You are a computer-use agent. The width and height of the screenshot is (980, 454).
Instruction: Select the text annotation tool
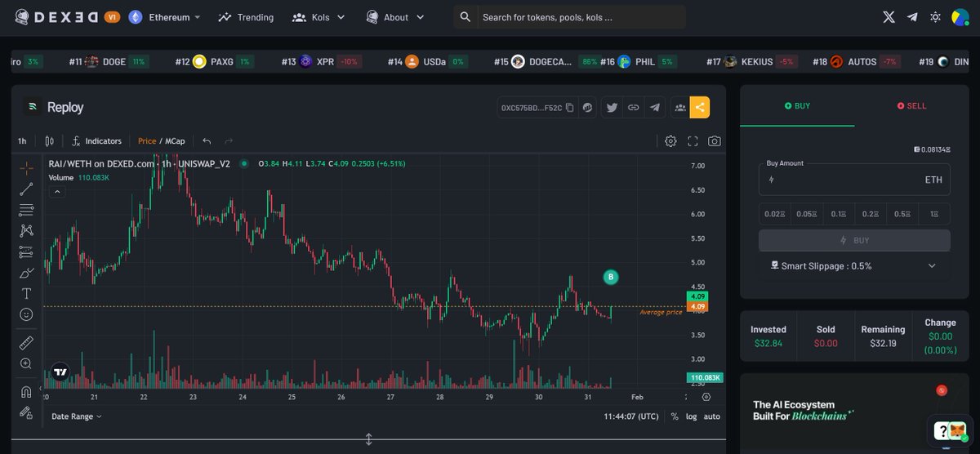27,293
